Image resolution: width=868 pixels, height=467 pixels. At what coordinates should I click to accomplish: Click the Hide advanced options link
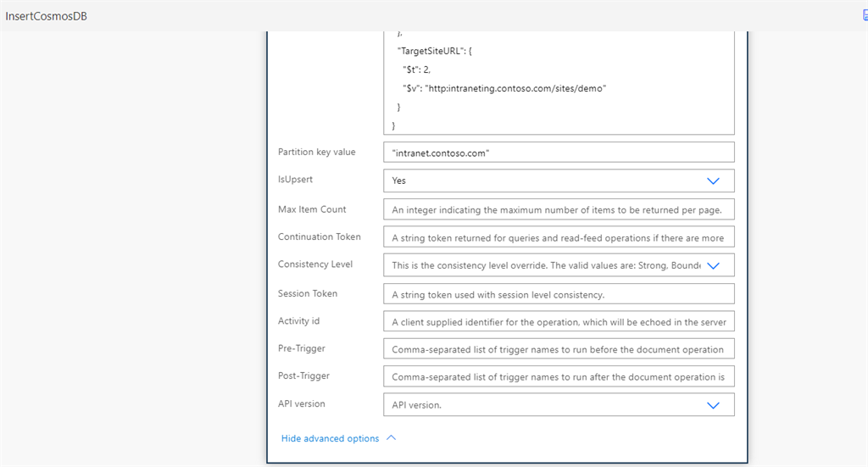(330, 438)
